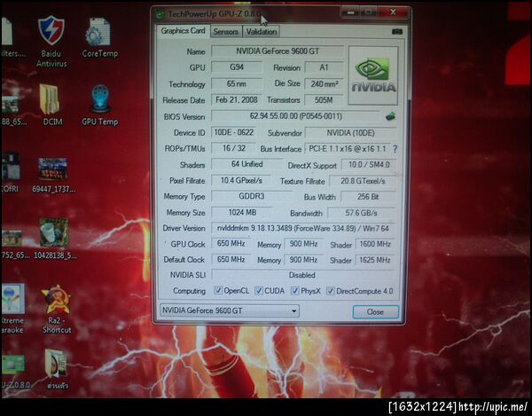This screenshot has width=532, height=416.
Task: Select the 752_65 image icon
Action: (12, 239)
